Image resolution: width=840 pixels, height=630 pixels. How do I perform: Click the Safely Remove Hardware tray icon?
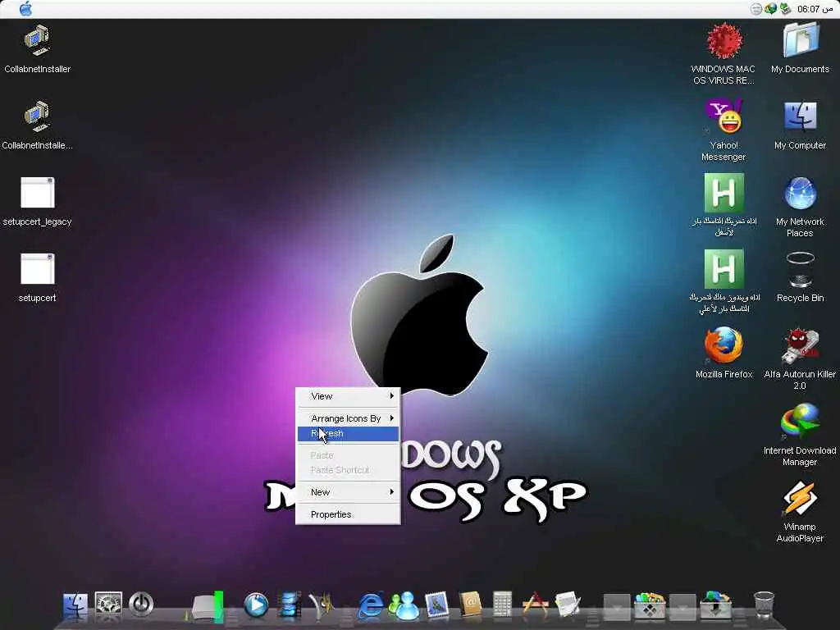coord(785,9)
